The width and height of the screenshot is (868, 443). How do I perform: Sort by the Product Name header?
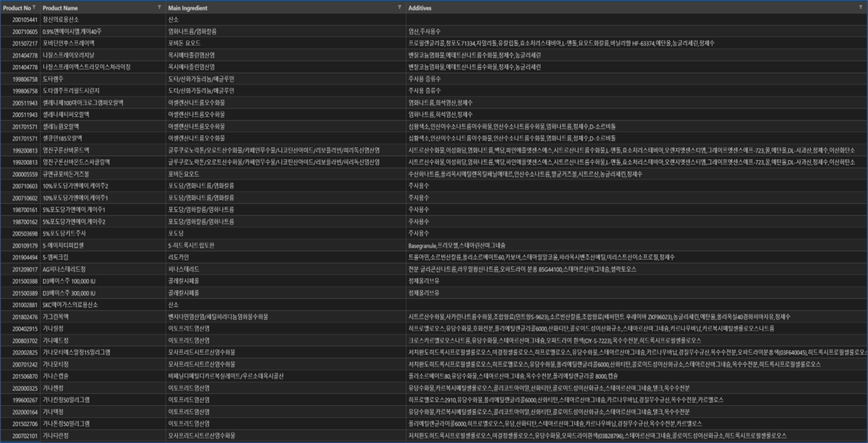(60, 7)
